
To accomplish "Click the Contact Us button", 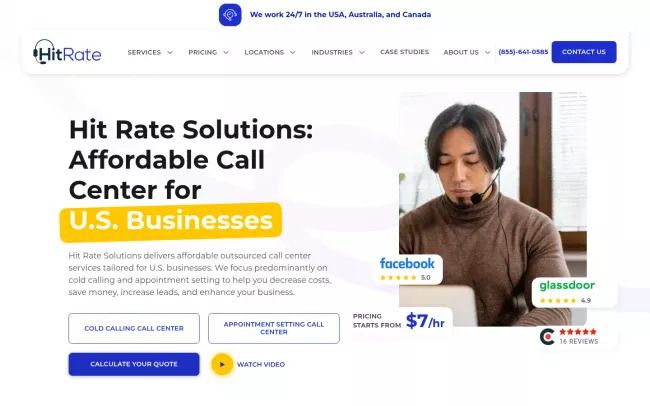I will [x=584, y=52].
